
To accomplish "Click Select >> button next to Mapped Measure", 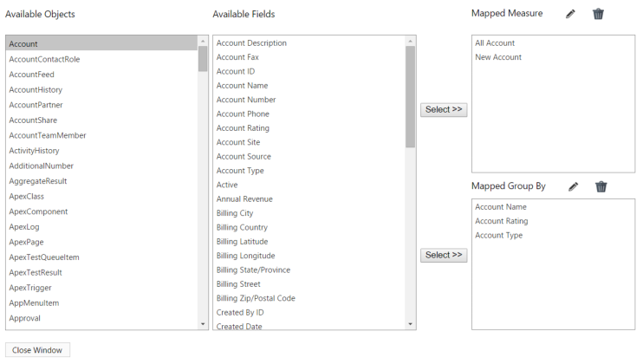I will click(x=444, y=109).
